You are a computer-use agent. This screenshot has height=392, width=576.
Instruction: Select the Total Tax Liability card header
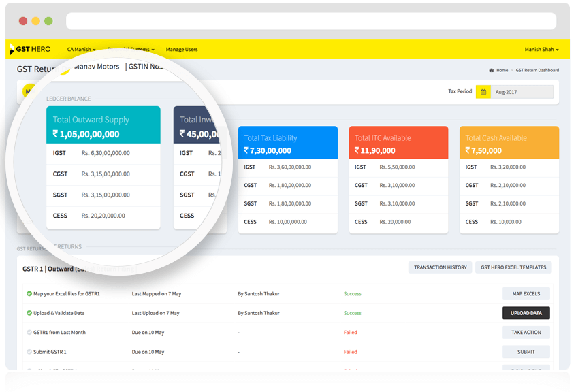pos(287,142)
